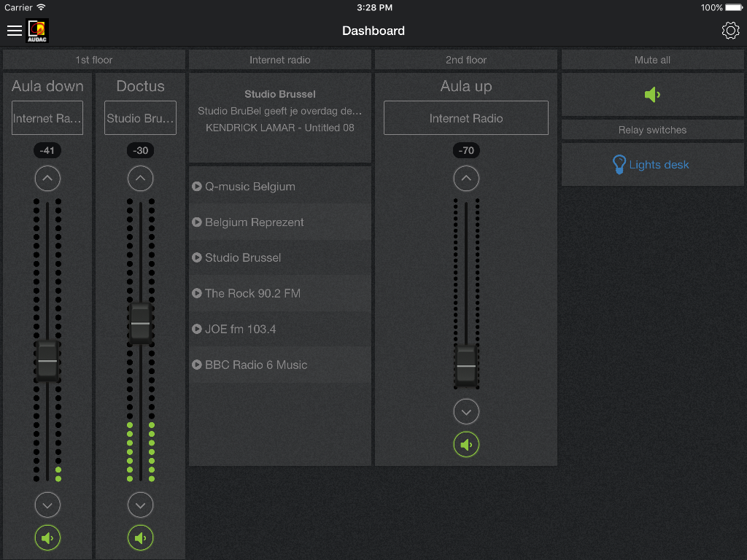Open Aula down source selector Internet Ra...
The width and height of the screenshot is (747, 560).
47,117
